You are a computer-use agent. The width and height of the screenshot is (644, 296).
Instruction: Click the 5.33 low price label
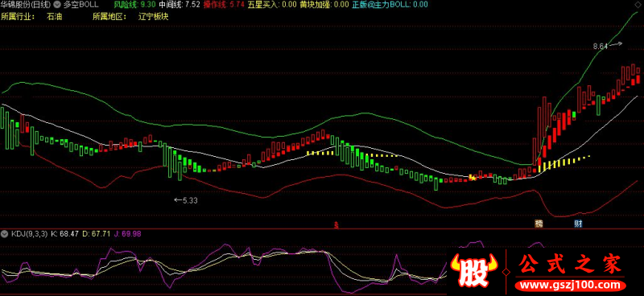(190, 200)
